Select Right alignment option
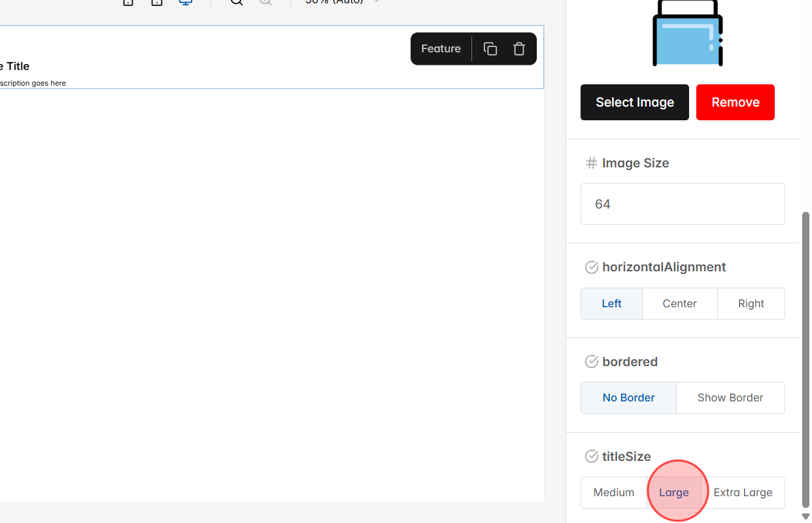This screenshot has height=523, width=812. coord(751,303)
